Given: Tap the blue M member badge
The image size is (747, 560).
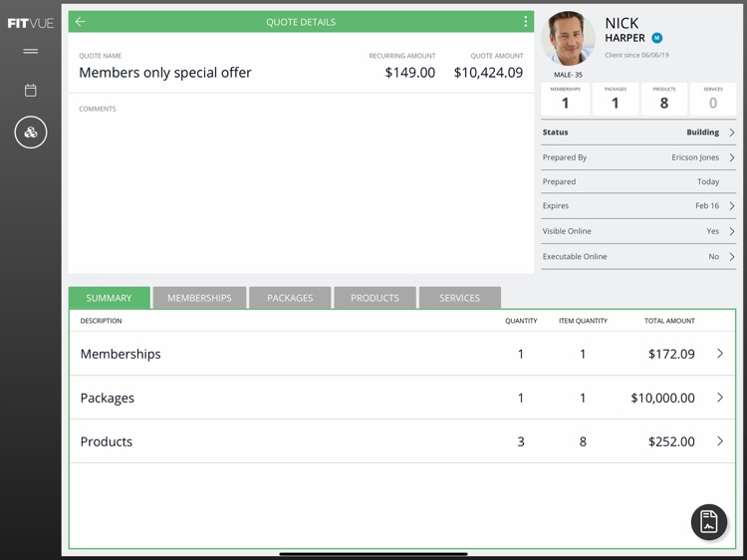Looking at the screenshot, I should tap(657, 38).
